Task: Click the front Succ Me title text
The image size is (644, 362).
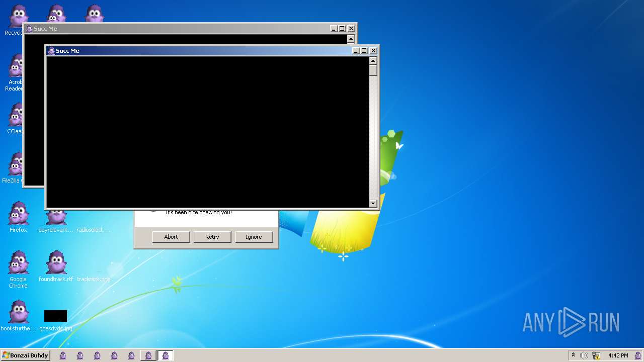Action: 67,51
